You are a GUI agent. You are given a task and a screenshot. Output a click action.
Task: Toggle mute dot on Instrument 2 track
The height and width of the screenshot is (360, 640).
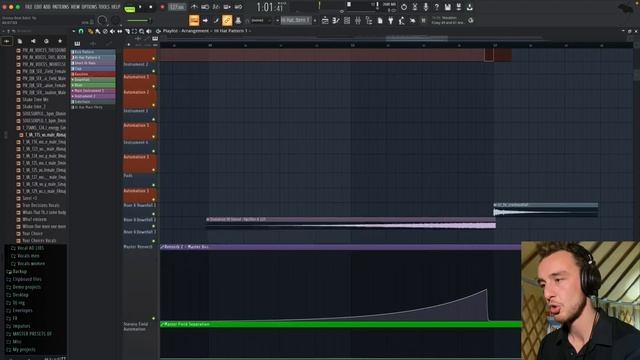(x=153, y=71)
